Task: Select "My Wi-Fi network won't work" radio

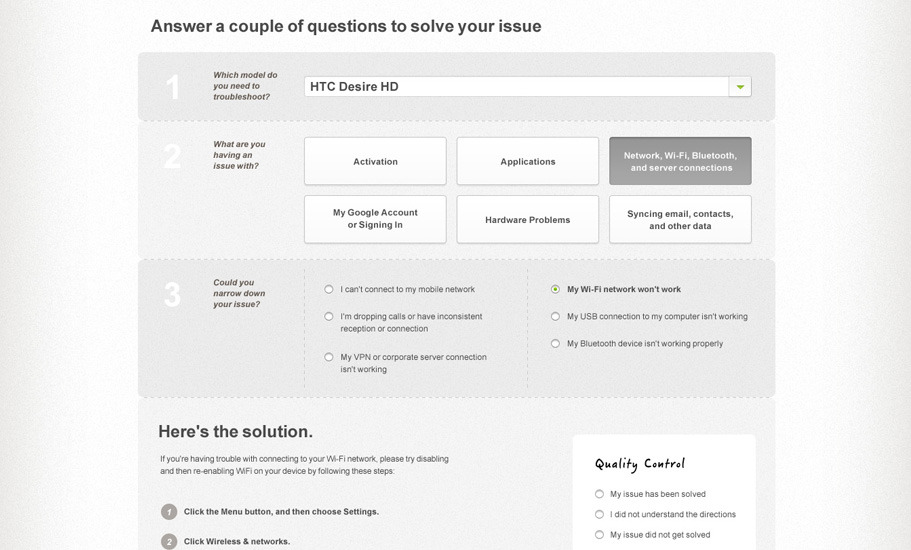Action: click(x=555, y=289)
